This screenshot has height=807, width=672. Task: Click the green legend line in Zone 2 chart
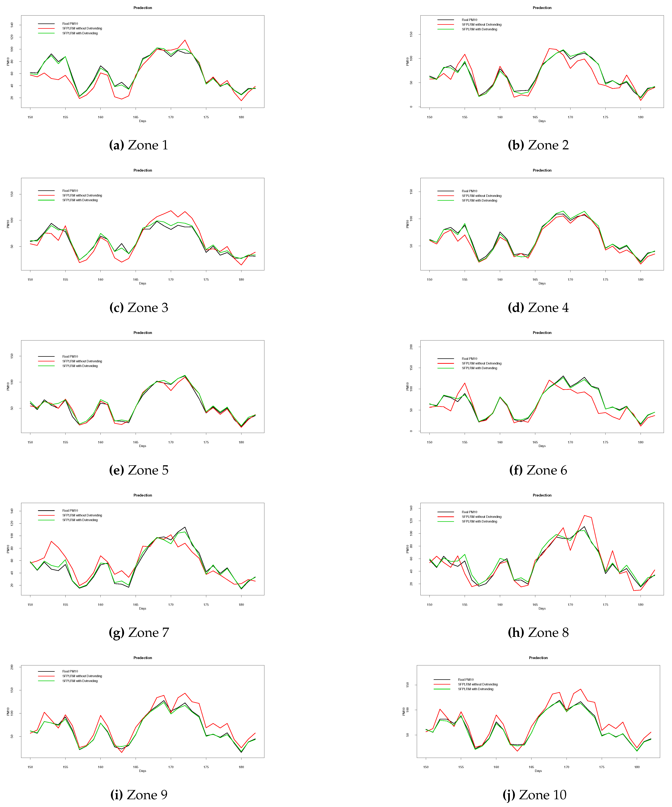pyautogui.click(x=445, y=29)
